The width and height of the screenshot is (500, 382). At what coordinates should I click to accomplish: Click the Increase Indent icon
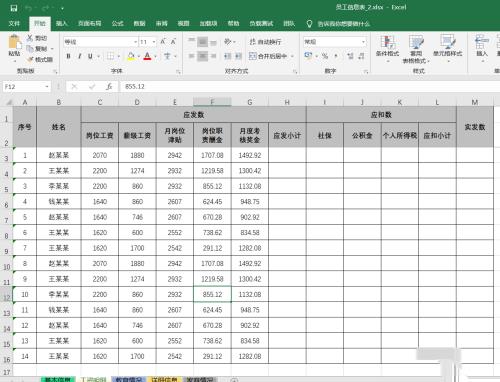click(x=238, y=56)
